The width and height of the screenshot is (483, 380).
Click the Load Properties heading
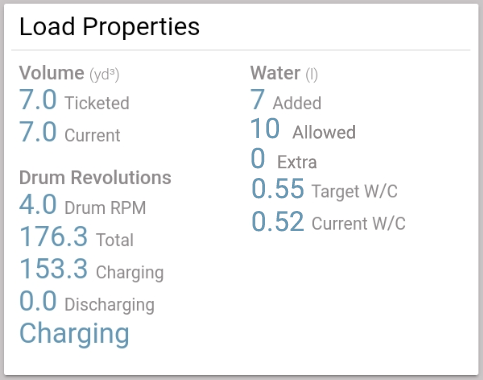[x=109, y=27]
